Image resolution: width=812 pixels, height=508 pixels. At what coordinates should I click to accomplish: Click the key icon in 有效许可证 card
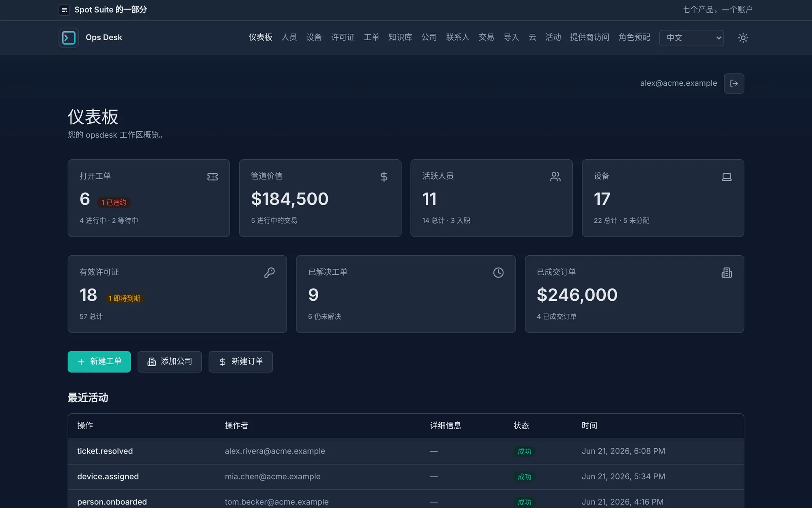pos(270,273)
